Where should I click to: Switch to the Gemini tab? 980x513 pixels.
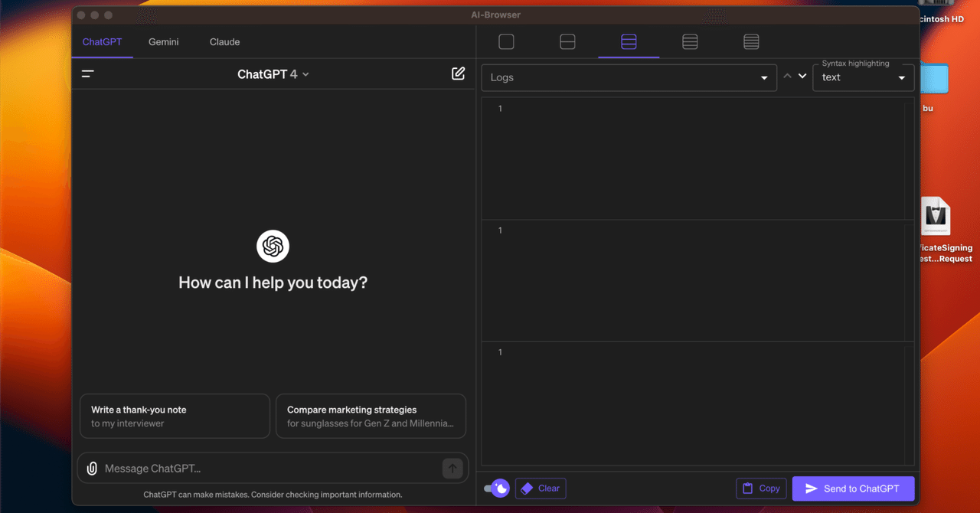click(x=164, y=42)
